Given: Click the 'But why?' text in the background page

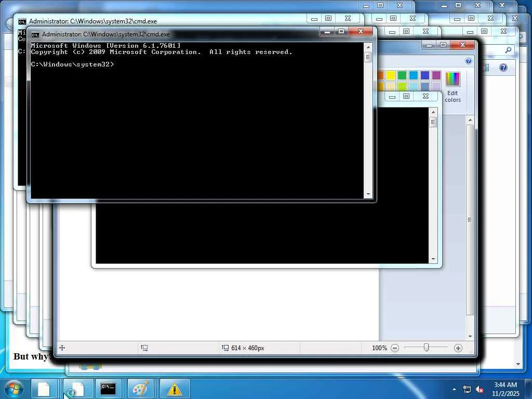Looking at the screenshot, I should 33,356.
